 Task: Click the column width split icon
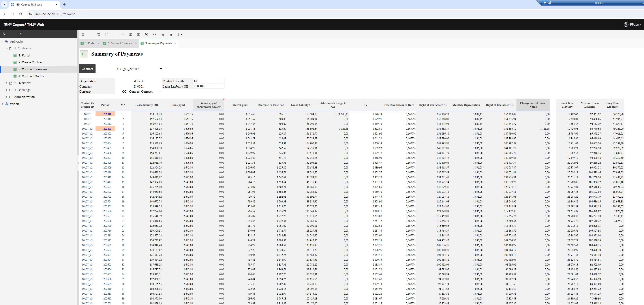[154, 34]
